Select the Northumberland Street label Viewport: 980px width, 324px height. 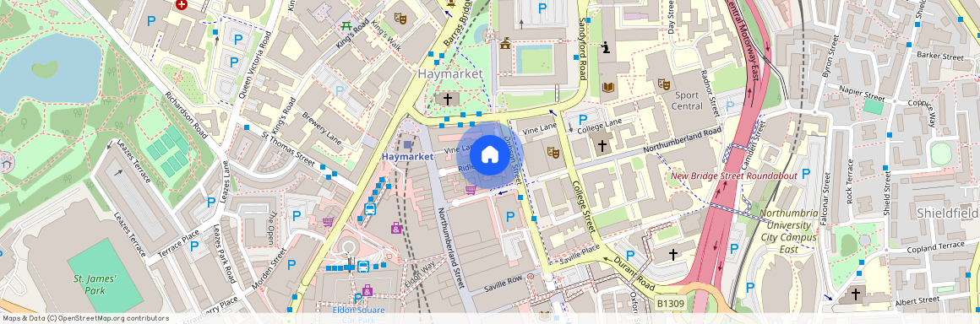coord(450,248)
